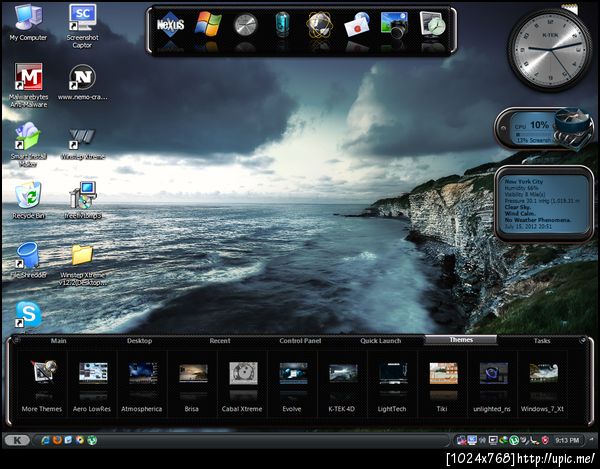Click the red shield tray icon

point(545,440)
